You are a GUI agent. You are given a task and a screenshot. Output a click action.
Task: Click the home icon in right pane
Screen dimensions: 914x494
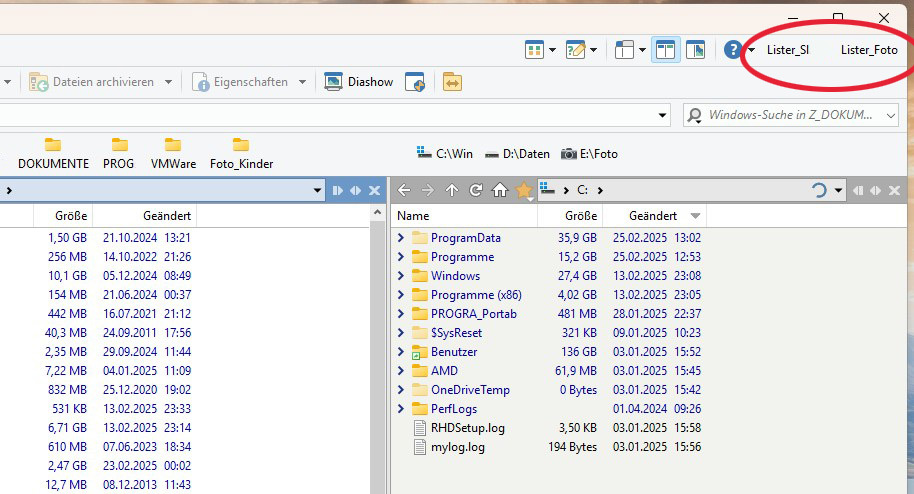click(500, 190)
